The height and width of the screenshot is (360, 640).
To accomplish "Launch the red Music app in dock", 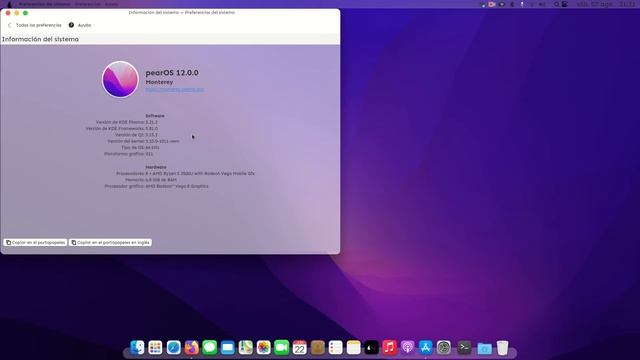I will click(x=389, y=347).
